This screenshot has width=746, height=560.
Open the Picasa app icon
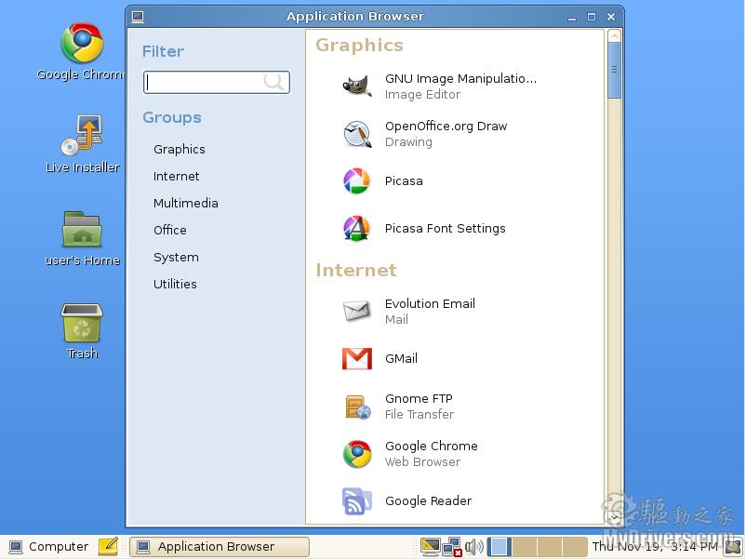click(357, 180)
